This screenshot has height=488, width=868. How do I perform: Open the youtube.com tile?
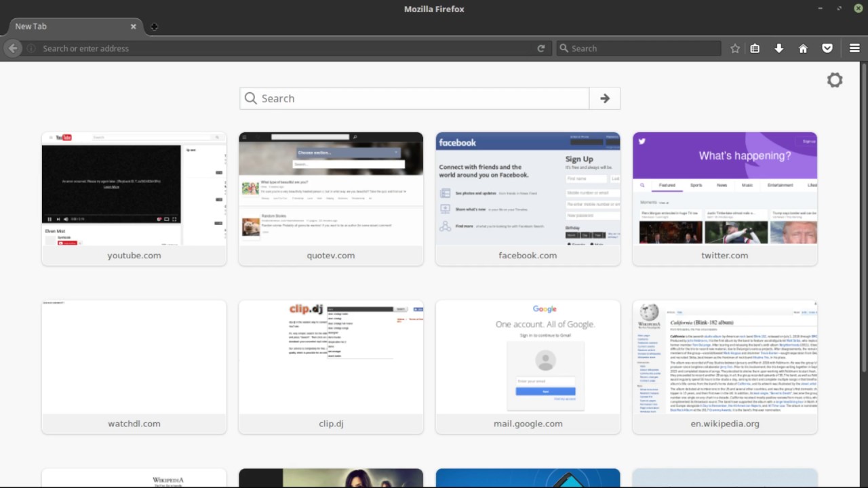point(134,199)
